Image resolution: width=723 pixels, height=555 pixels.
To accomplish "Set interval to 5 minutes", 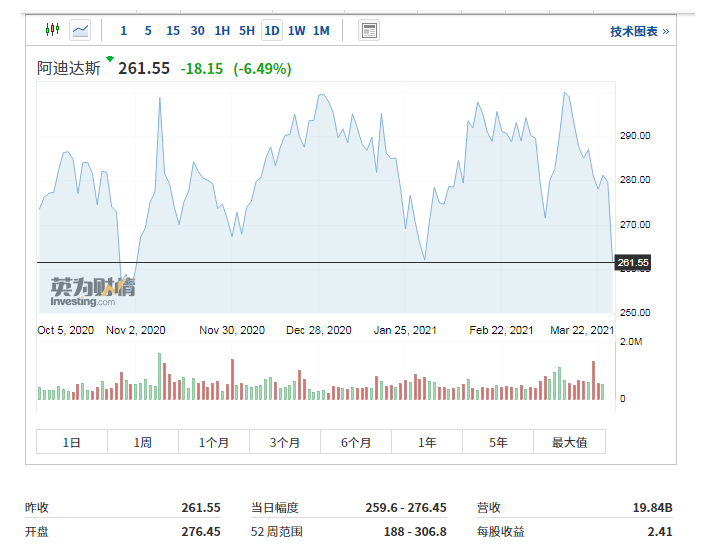I will click(x=148, y=31).
